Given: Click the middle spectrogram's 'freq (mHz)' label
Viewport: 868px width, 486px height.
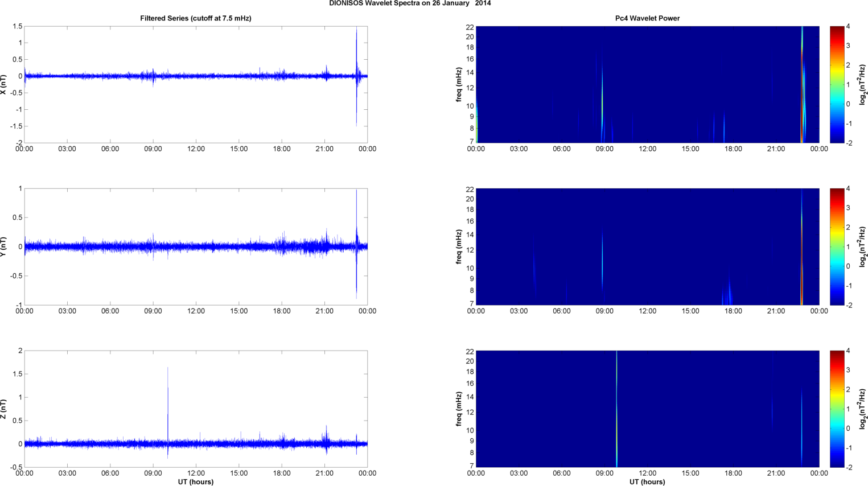Looking at the screenshot, I should tap(459, 246).
